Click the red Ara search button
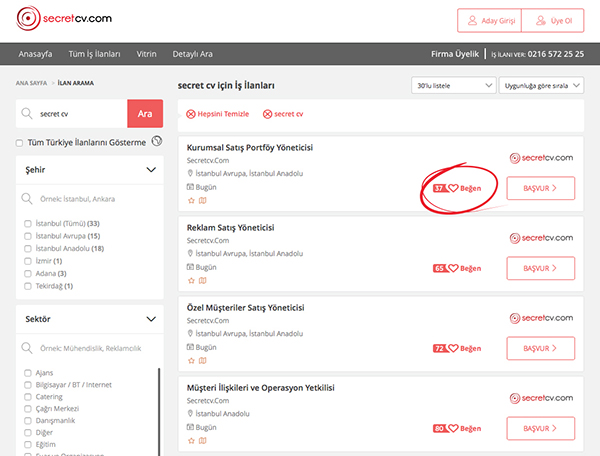This screenshot has width=600, height=456. [144, 114]
